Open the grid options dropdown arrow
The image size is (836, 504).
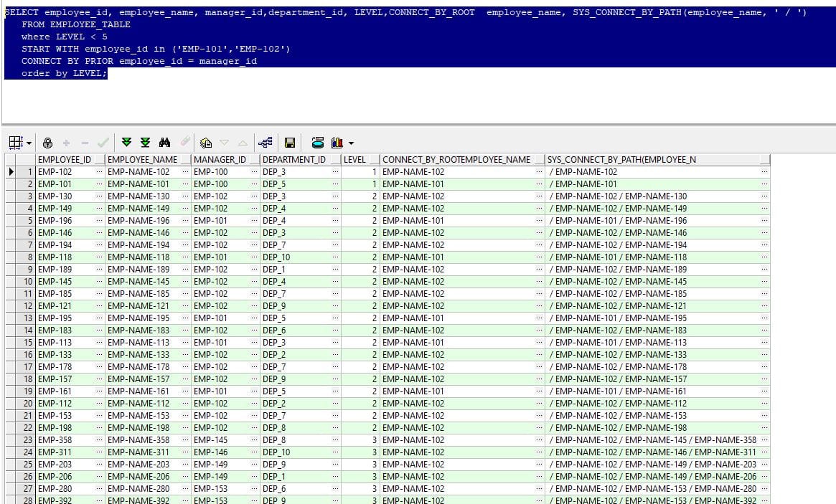click(x=29, y=142)
